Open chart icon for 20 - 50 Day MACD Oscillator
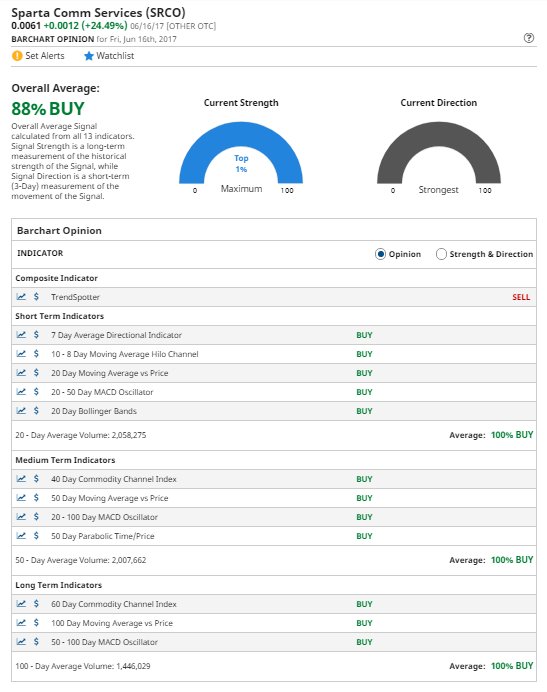The height and width of the screenshot is (692, 547). click(x=21, y=391)
